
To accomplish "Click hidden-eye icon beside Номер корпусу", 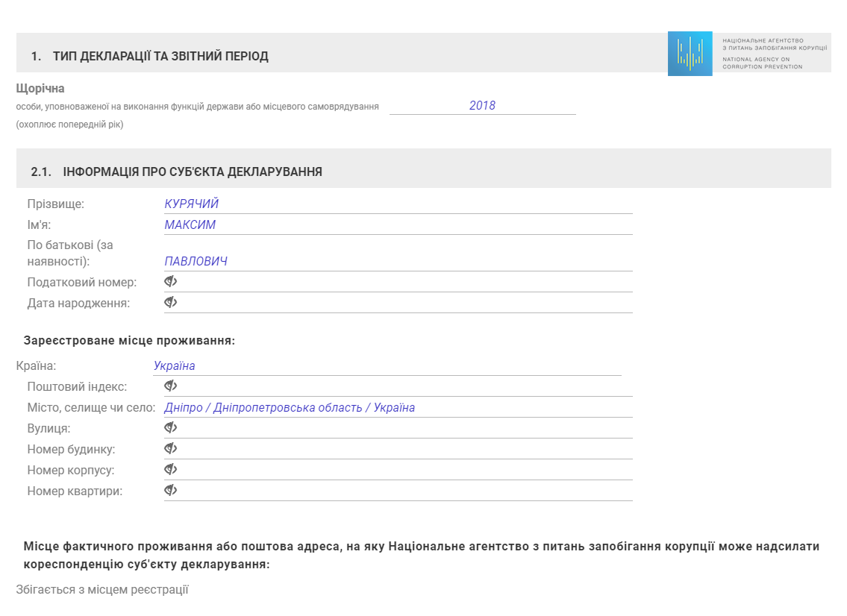I will coord(171,470).
